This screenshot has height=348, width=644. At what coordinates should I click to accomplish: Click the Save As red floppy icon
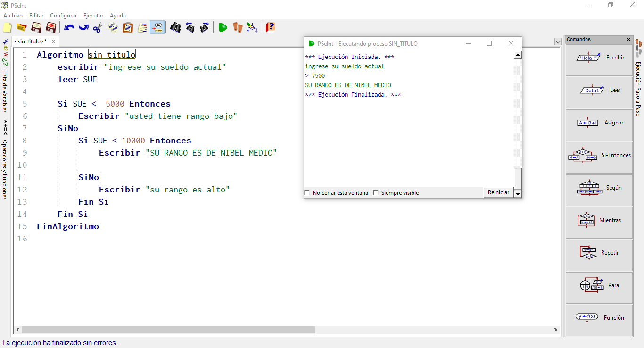point(51,27)
